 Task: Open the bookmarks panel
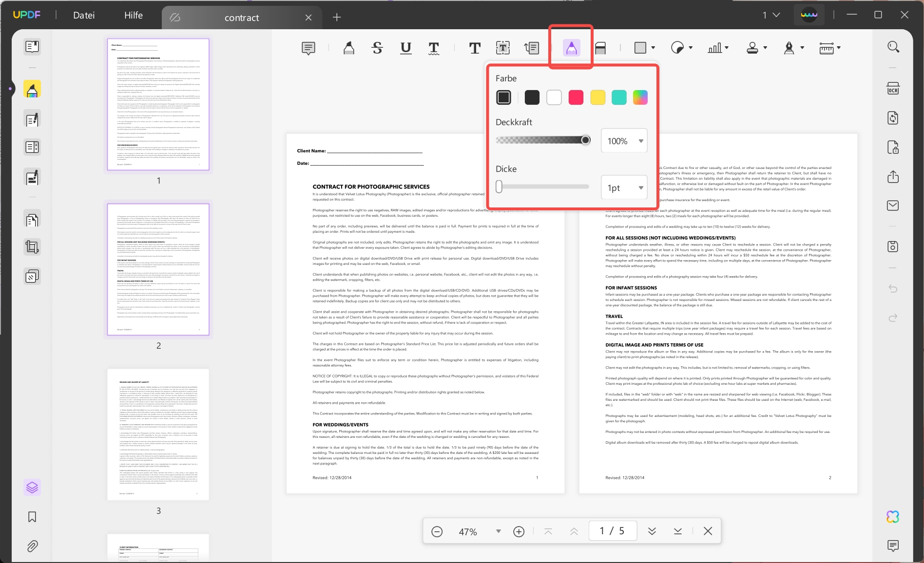pos(32,517)
